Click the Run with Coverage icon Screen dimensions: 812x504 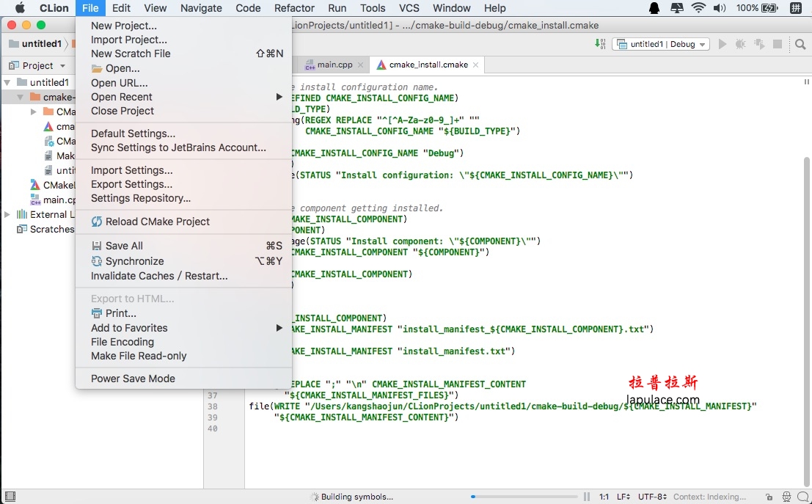(x=759, y=45)
